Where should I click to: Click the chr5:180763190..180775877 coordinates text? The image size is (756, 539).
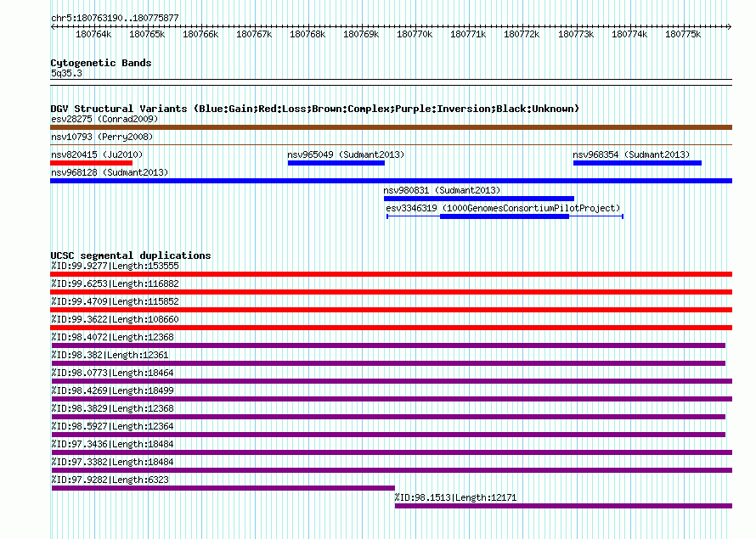coord(115,18)
